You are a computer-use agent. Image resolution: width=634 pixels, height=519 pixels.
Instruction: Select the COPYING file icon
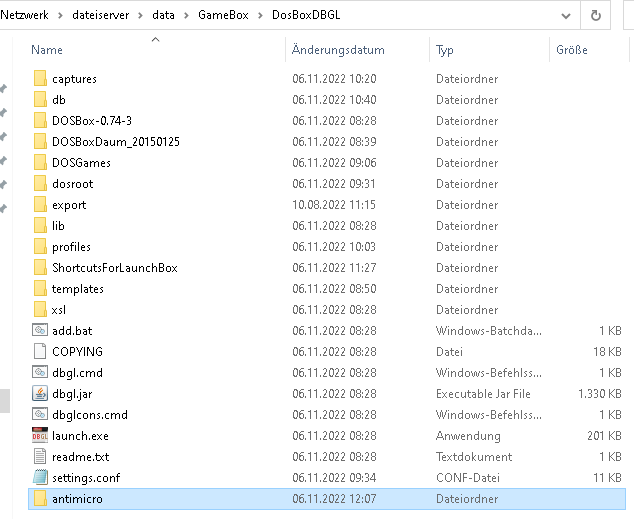coord(40,351)
